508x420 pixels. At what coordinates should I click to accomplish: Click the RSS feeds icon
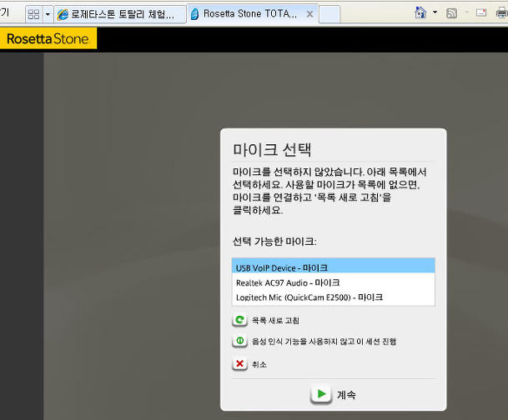[x=451, y=13]
